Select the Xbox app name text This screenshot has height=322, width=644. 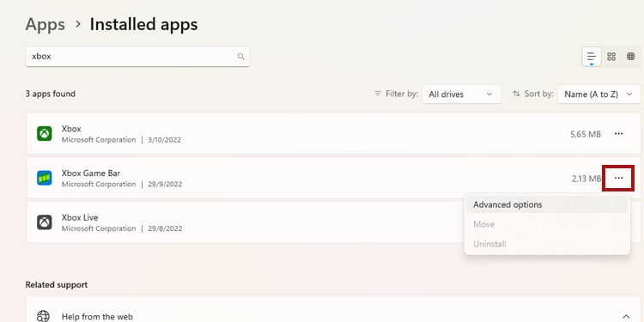coord(71,129)
